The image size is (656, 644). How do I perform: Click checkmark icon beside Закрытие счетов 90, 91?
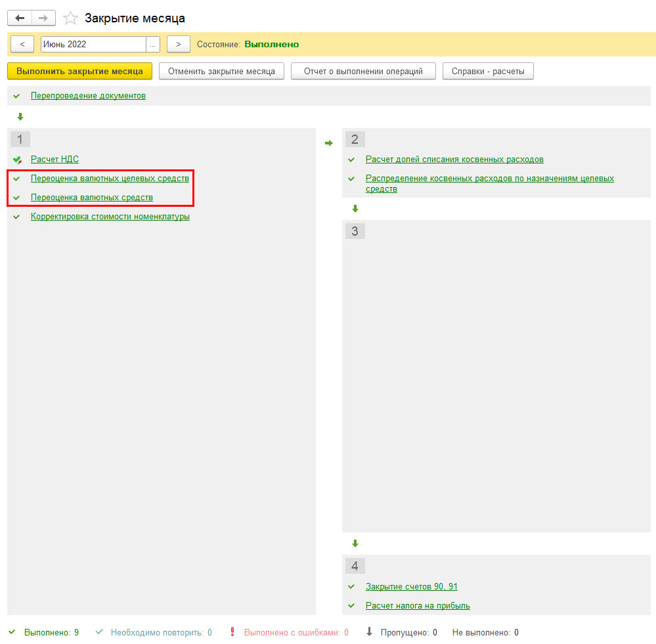pos(352,587)
